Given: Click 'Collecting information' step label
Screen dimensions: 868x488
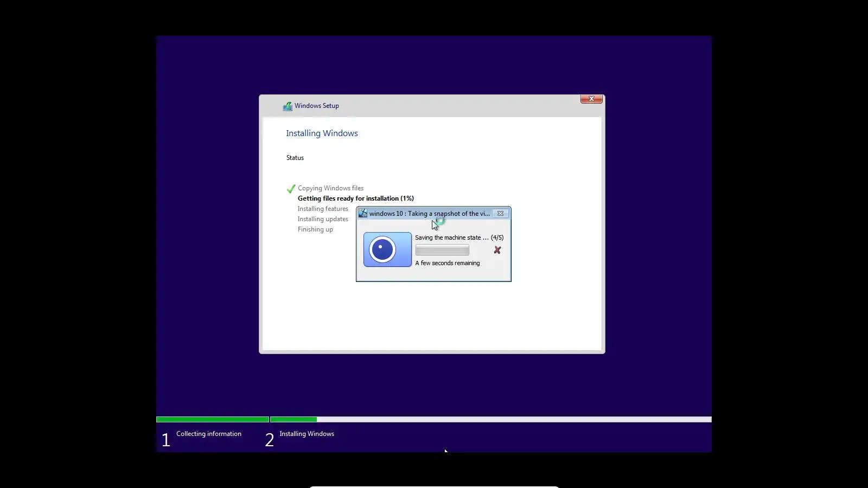Looking at the screenshot, I should (x=209, y=434).
